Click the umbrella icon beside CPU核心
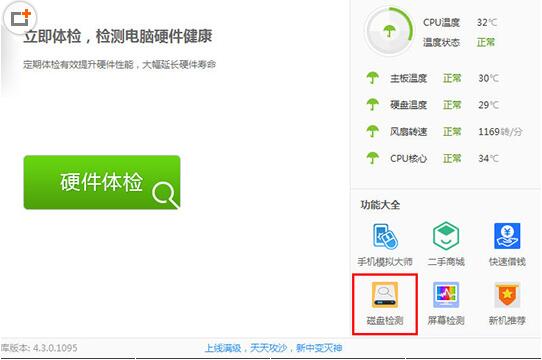Viewport: 542px width, 360px height. click(373, 158)
